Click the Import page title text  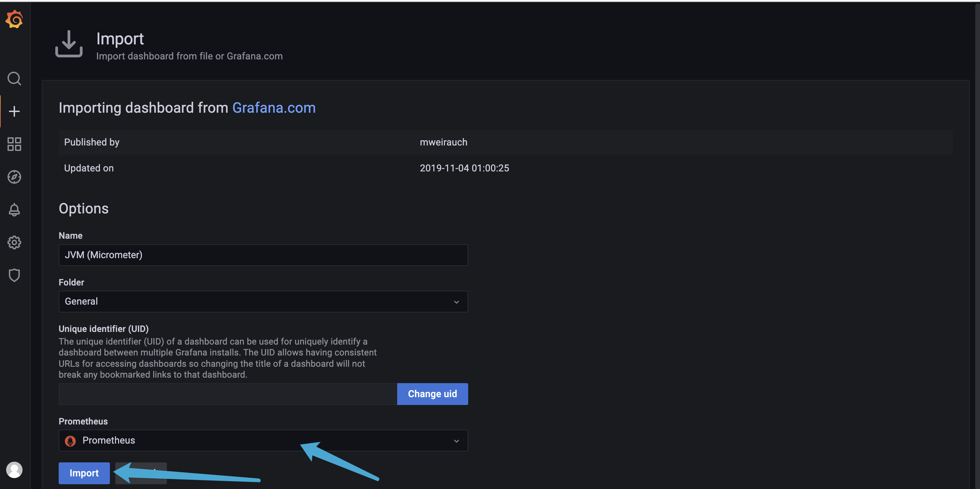[120, 39]
